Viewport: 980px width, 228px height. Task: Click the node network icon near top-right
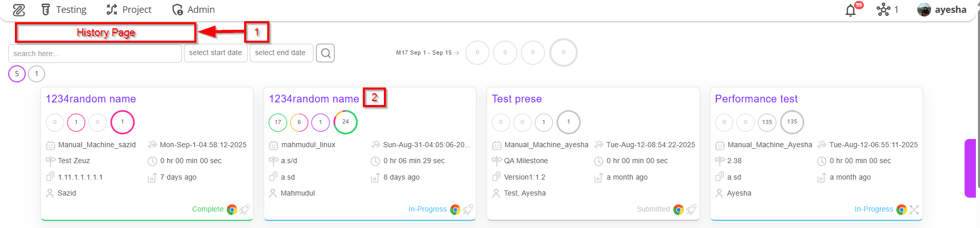point(883,10)
